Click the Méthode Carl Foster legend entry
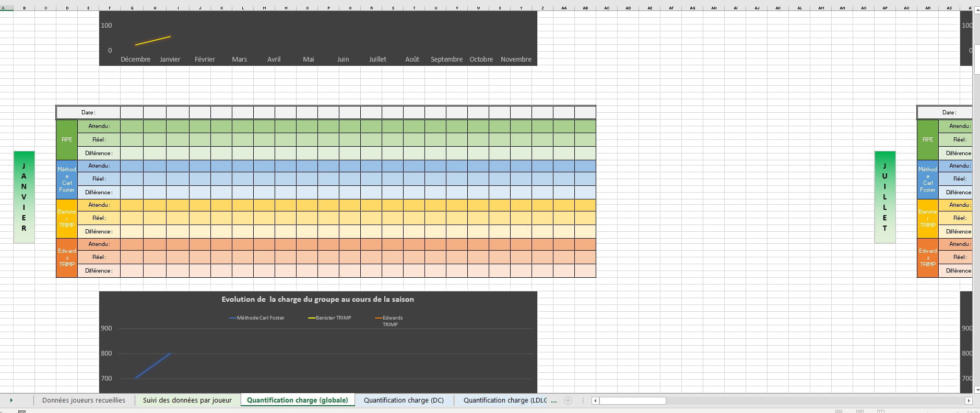The width and height of the screenshot is (980, 413). click(x=257, y=318)
